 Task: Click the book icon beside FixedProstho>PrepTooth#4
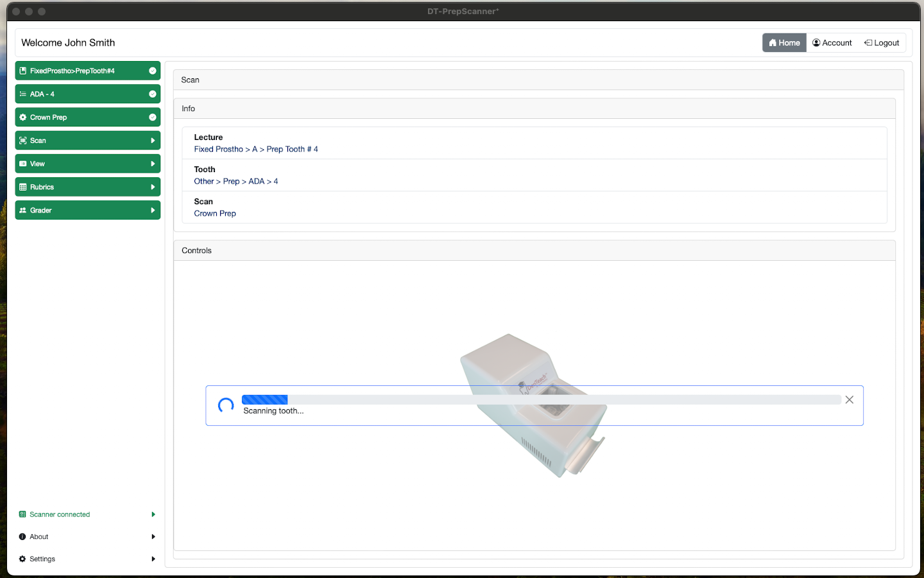[x=23, y=71]
